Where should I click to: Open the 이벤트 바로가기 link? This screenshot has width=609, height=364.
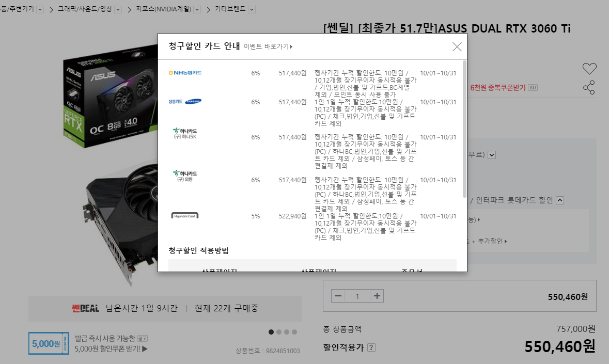point(268,46)
